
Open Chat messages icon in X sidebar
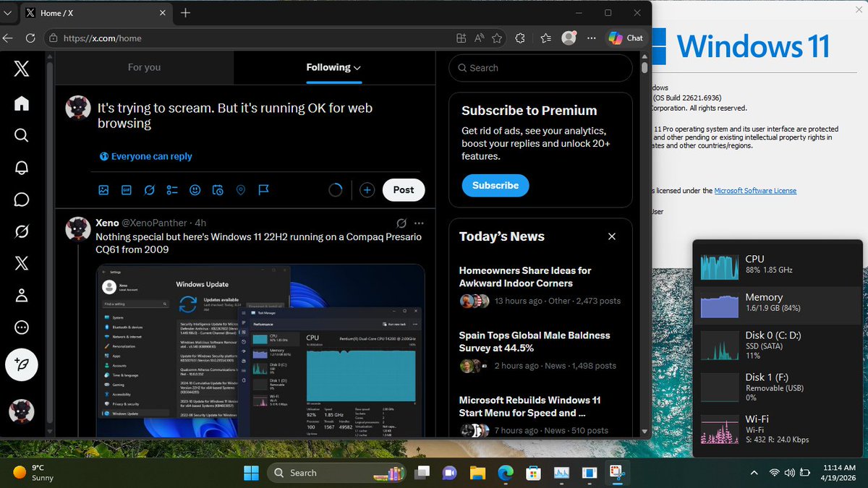[22, 200]
